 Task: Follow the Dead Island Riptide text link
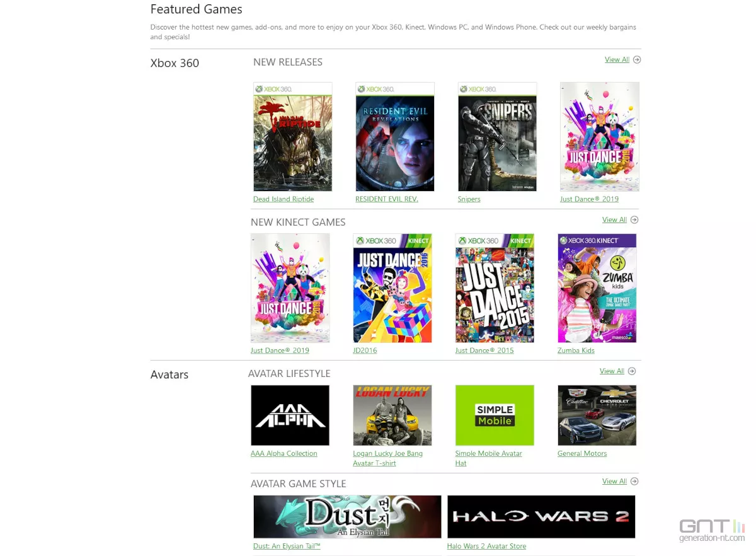[x=283, y=199]
